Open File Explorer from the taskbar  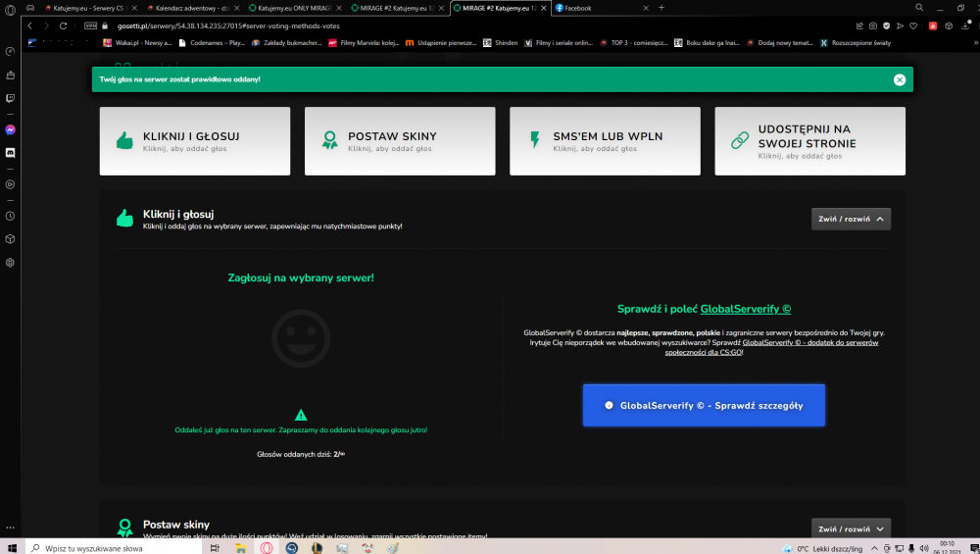tap(241, 548)
